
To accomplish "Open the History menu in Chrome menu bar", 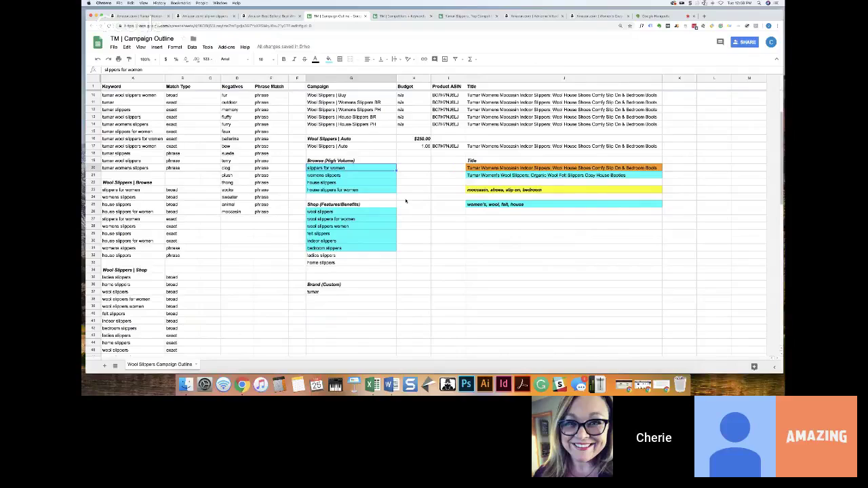I will 159,3.
